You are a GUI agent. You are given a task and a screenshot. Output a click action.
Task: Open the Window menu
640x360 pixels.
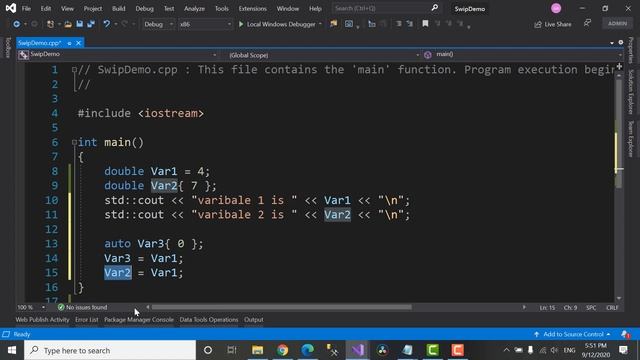(x=287, y=8)
